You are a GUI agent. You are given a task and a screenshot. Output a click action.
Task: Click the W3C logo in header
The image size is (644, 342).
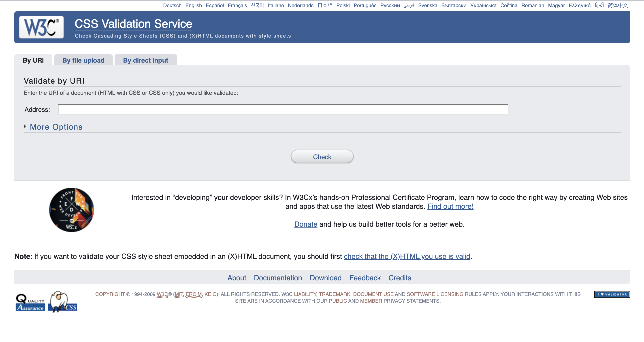click(x=41, y=27)
